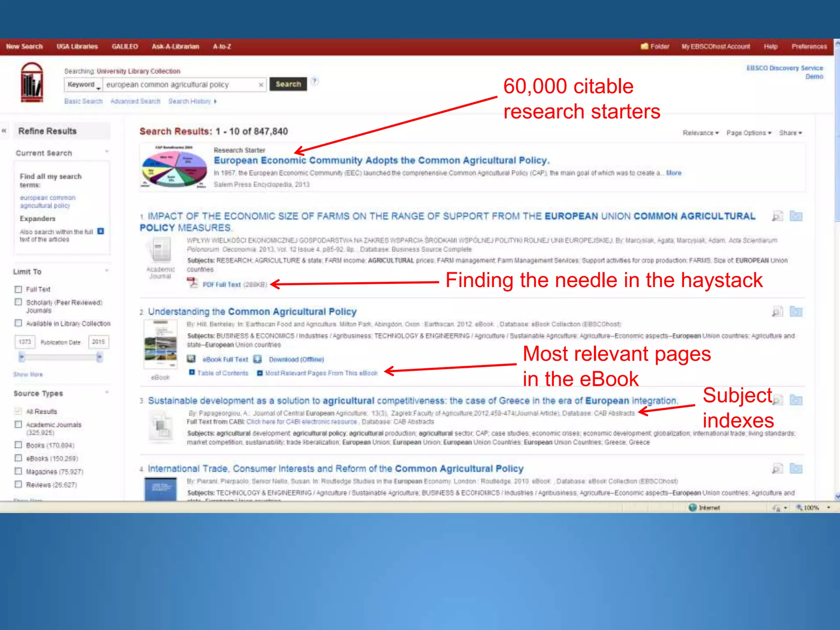Add result 2 to folder icon

[x=796, y=312]
